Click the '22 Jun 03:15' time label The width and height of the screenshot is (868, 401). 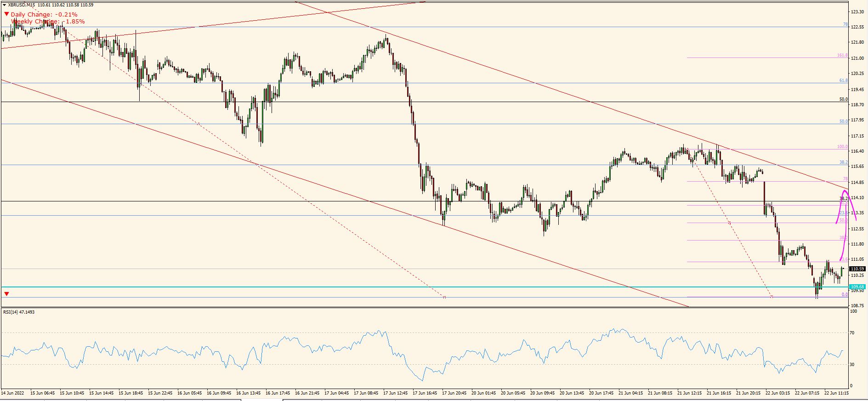[778, 393]
